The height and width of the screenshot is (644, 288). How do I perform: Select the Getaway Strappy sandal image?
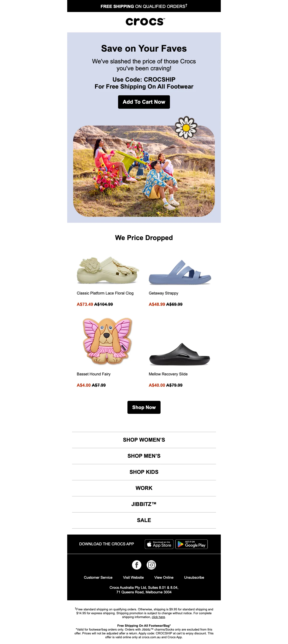click(x=180, y=272)
